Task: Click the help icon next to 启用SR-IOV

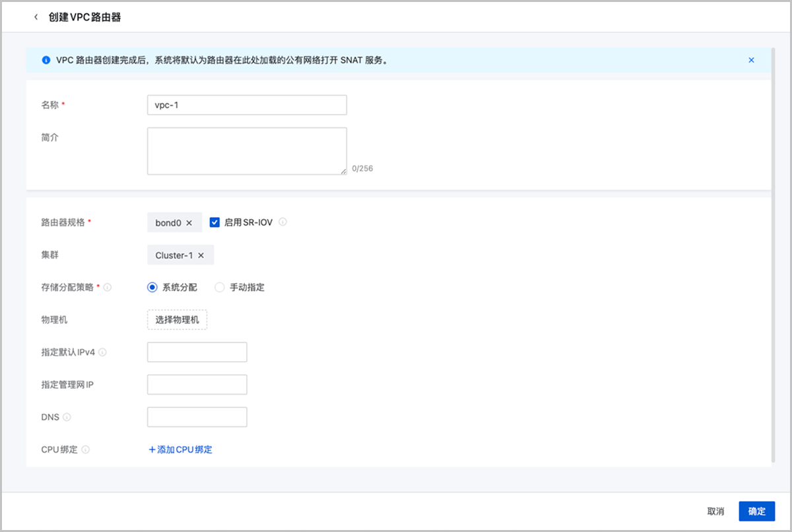Action: point(282,222)
